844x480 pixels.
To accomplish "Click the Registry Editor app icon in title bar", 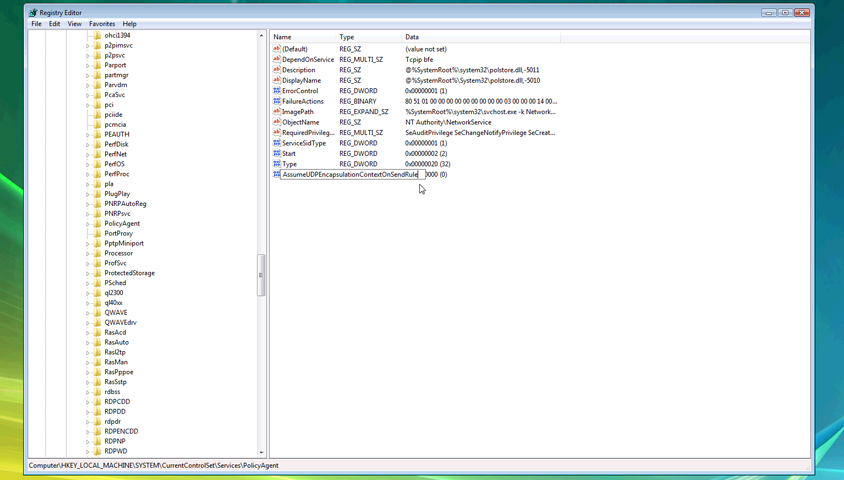I will point(33,13).
